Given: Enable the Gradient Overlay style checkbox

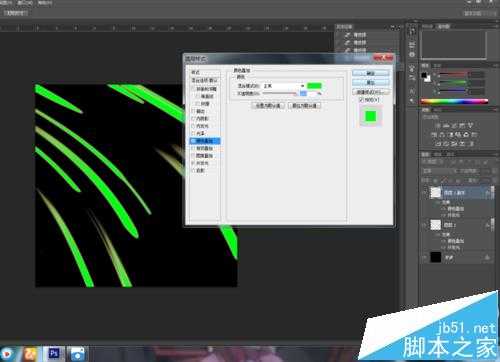Looking at the screenshot, I should coord(193,148).
